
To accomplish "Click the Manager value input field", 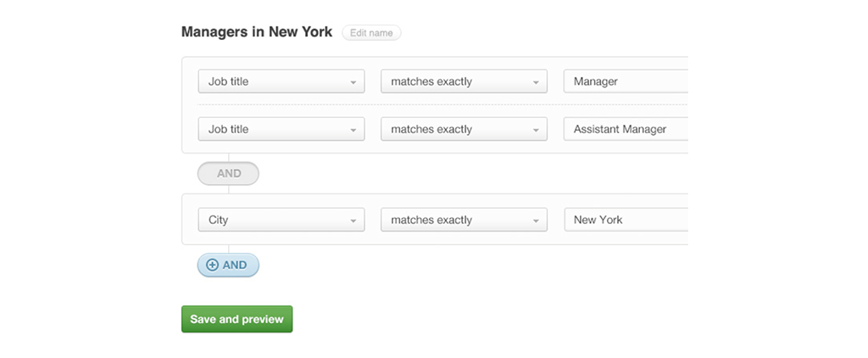I will coord(626,81).
